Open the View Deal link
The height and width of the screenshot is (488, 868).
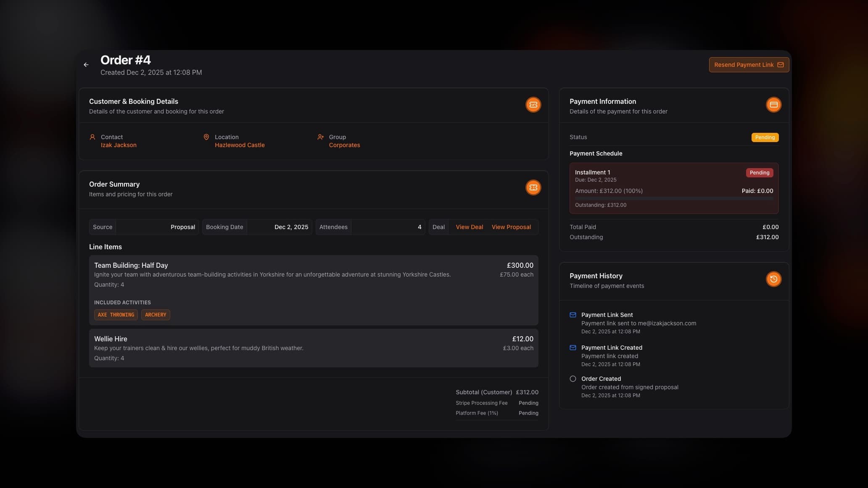pos(469,227)
